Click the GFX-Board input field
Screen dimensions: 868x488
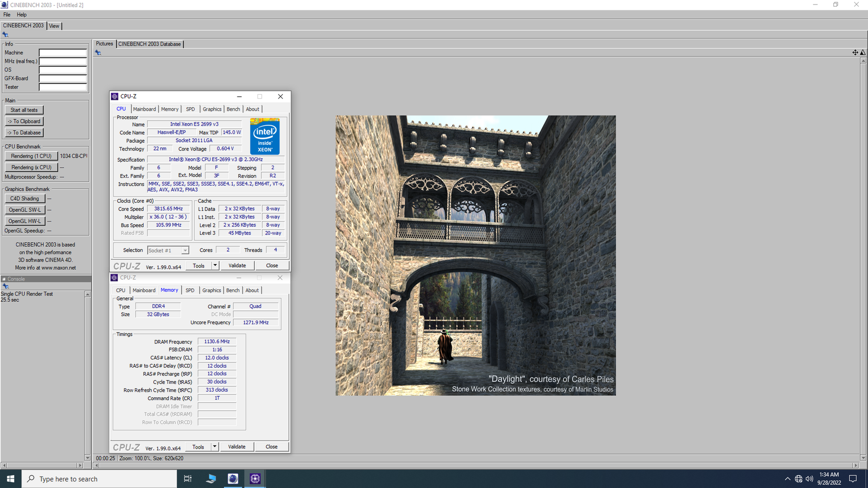coord(63,78)
